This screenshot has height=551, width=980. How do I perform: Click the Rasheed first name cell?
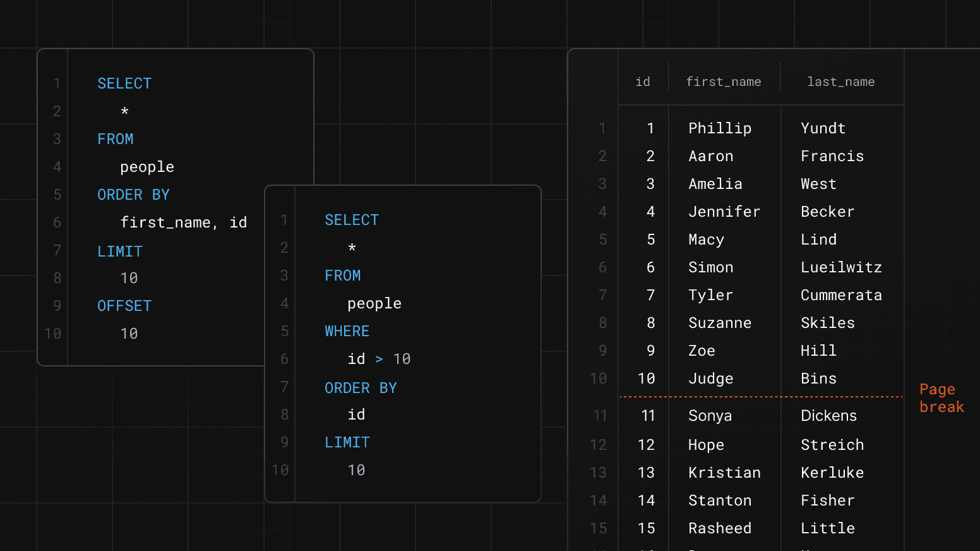pos(720,528)
